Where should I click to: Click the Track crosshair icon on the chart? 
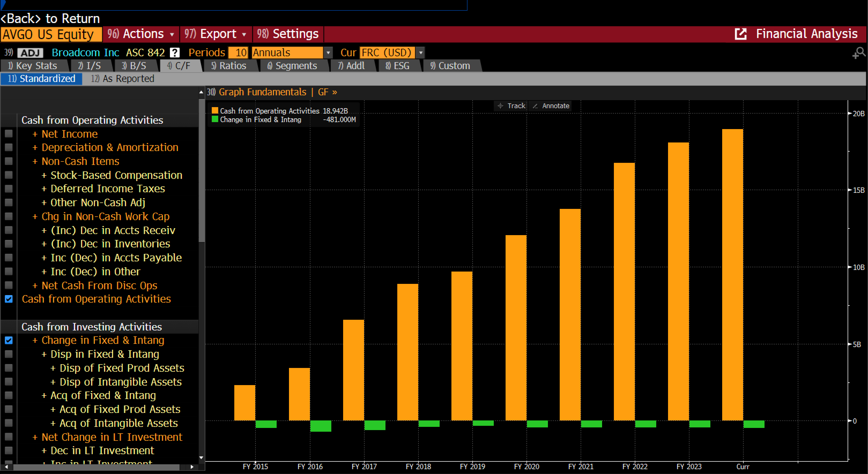point(500,106)
